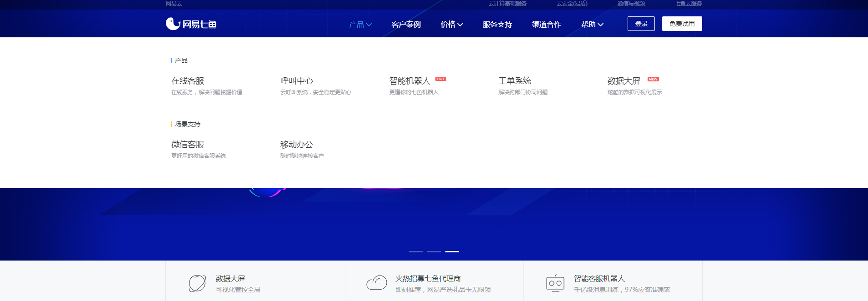Open the 渠道合作 nav item
Viewport: 868px width, 301px height.
(546, 24)
